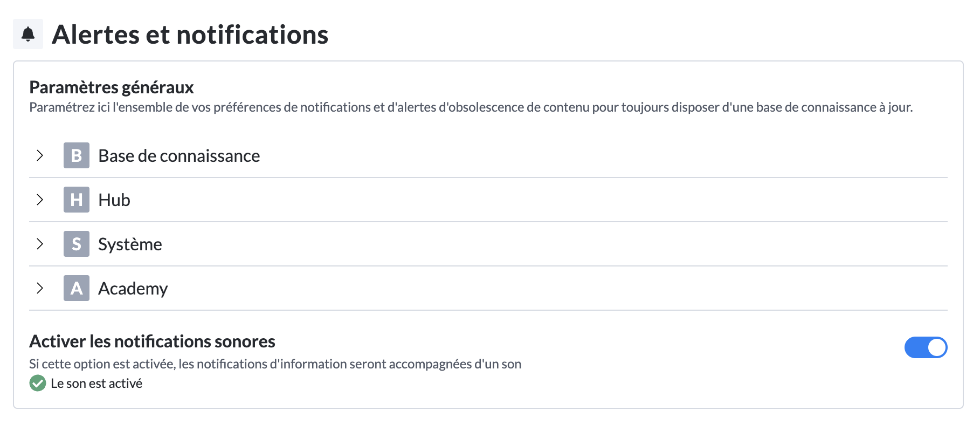Click the "Alertes et notifications" page title
Viewport: 980px width, 424px height.
click(x=190, y=35)
